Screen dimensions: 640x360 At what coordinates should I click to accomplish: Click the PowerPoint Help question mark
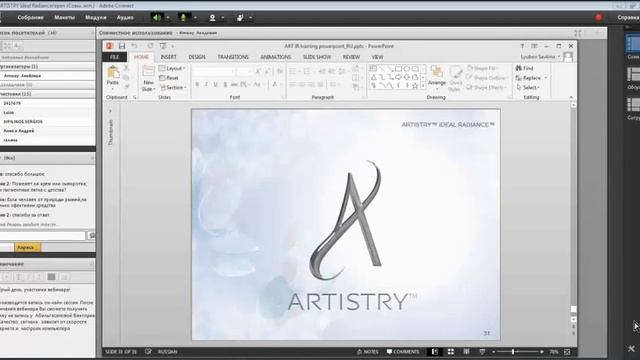tap(522, 46)
